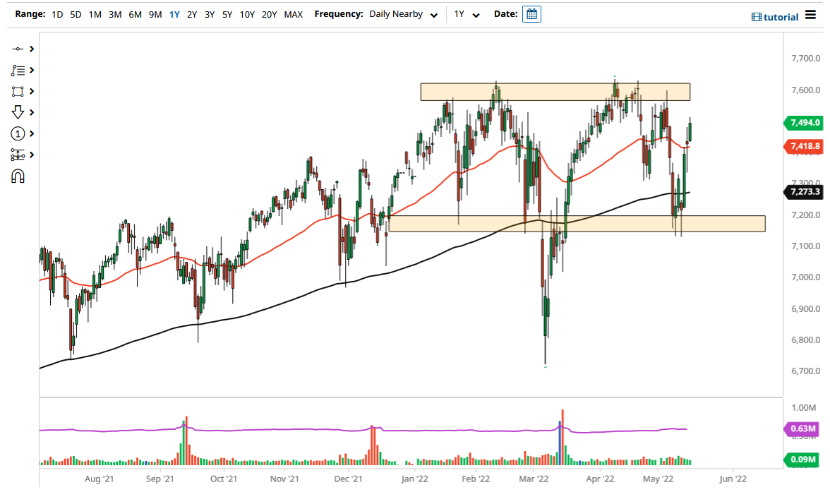Click the Jan '22 date axis label
The image size is (830, 504).
[414, 479]
